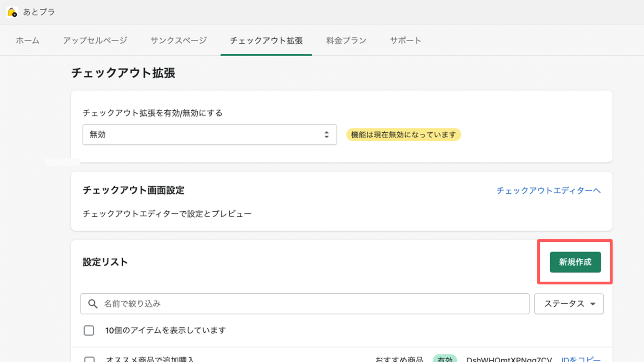Click the IDをコピー link

[x=581, y=359]
